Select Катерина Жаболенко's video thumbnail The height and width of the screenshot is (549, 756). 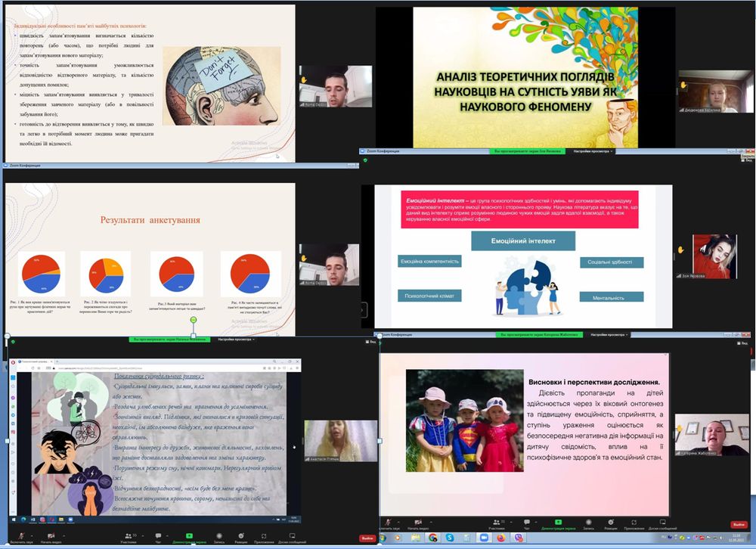tap(711, 434)
